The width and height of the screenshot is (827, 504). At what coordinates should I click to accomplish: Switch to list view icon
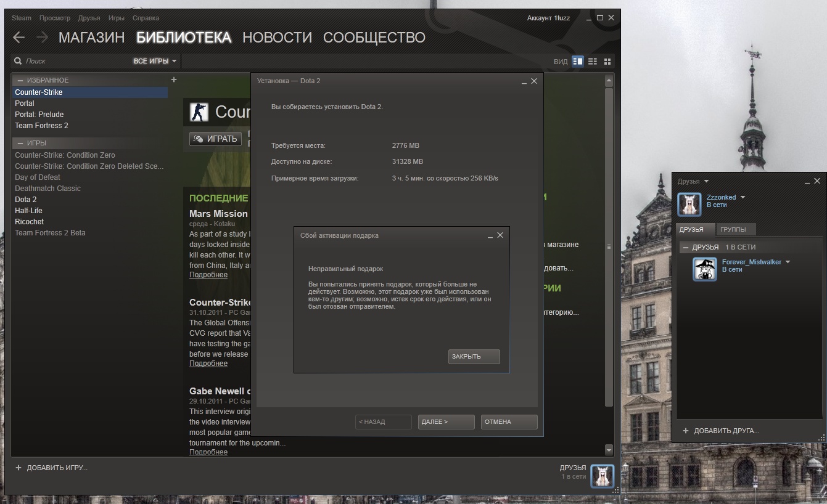click(593, 61)
